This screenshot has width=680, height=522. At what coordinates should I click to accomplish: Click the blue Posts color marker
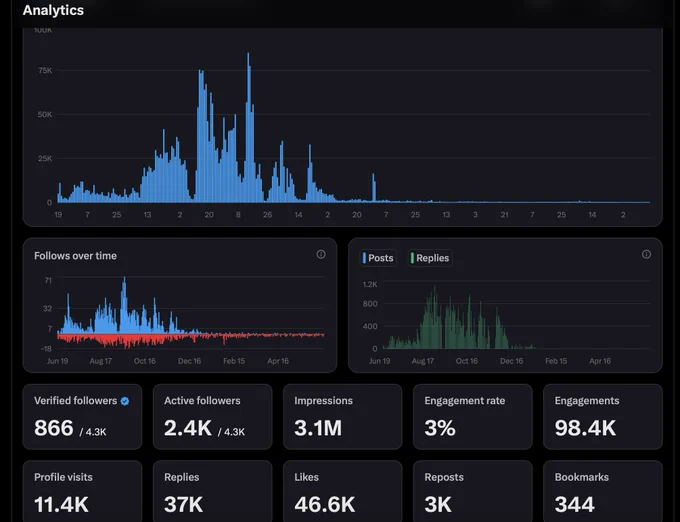[x=364, y=258]
